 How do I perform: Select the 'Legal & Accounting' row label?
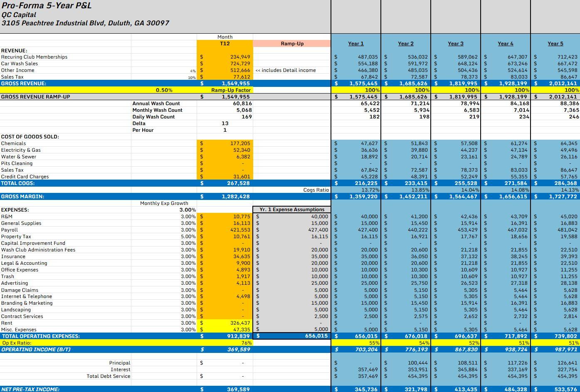(24, 263)
